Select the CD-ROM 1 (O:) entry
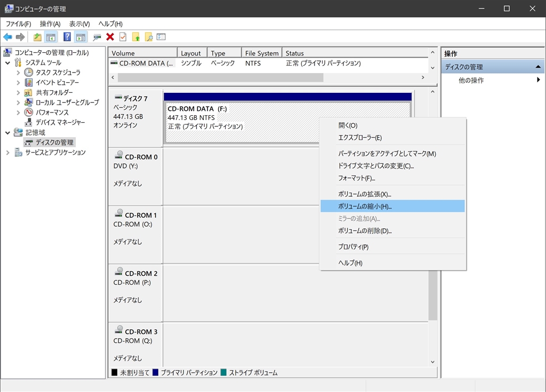 tap(135, 235)
